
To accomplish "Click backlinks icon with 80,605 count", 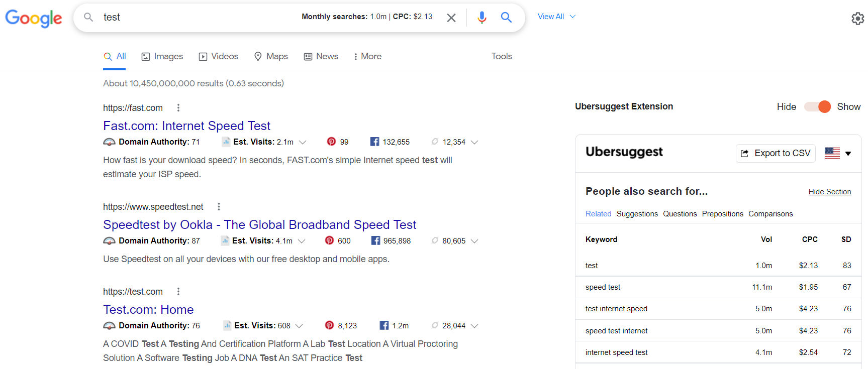I will (x=435, y=240).
